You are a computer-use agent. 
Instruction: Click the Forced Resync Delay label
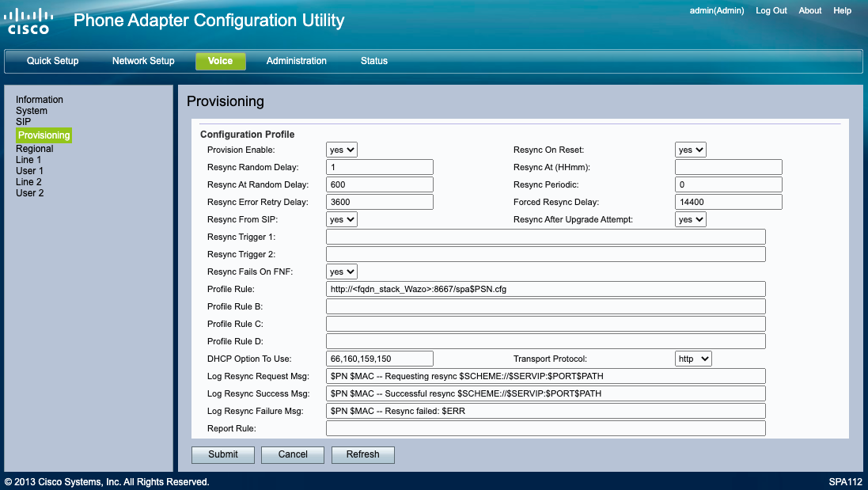[x=556, y=202]
